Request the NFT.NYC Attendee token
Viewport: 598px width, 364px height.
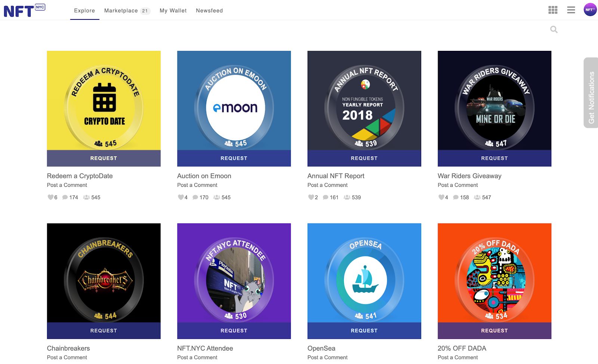234,331
